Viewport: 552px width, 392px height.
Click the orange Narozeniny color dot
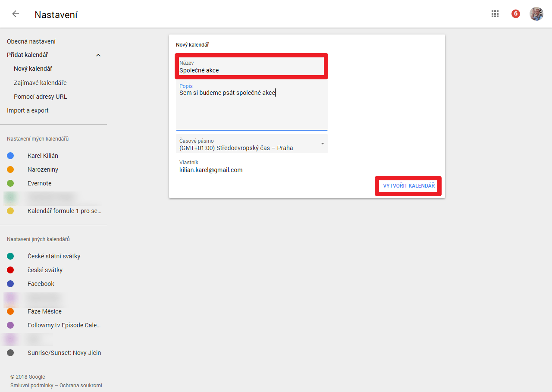(10, 169)
